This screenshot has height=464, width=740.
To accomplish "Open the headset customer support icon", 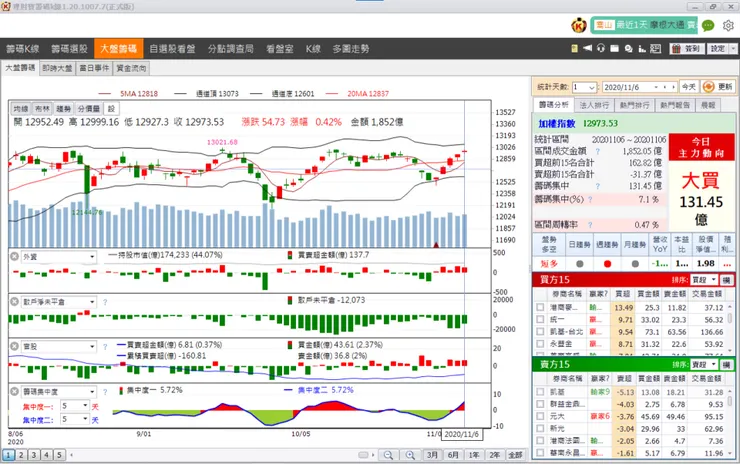I will tap(601, 48).
